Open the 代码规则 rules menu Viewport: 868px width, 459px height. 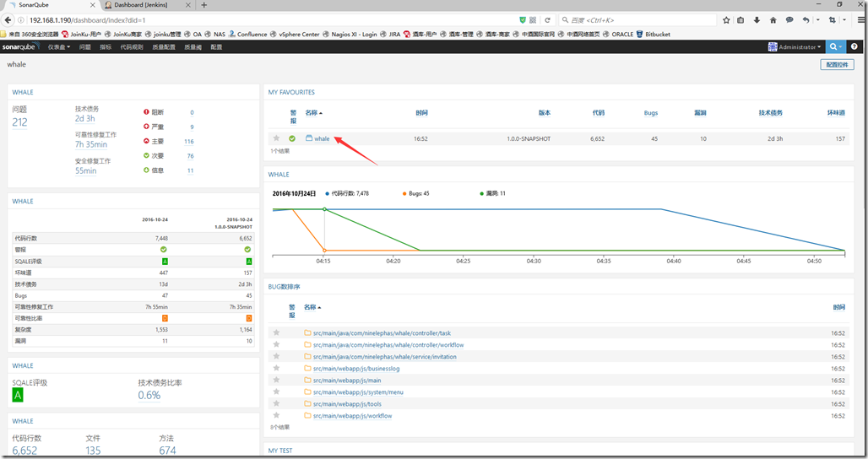click(x=132, y=47)
